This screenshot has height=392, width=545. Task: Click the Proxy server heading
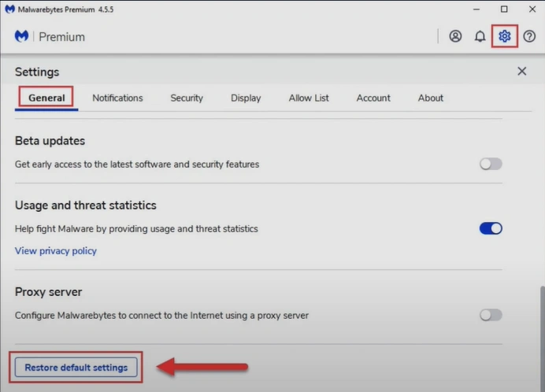click(x=48, y=292)
